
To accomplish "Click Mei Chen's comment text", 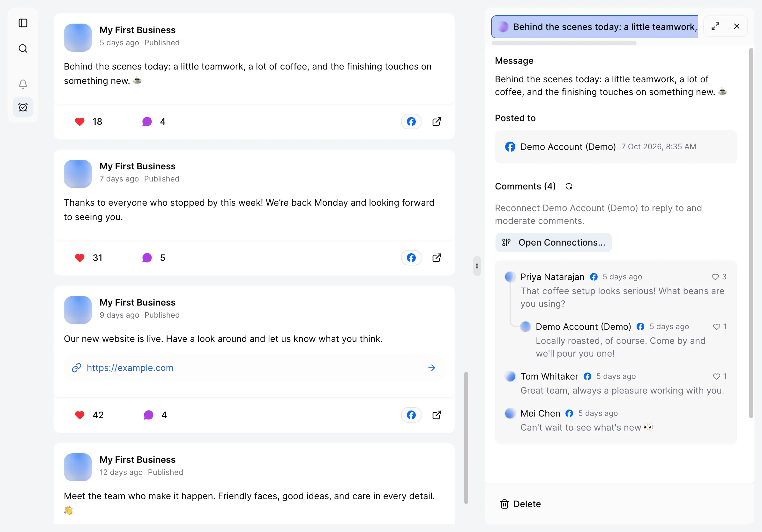I will tap(586, 427).
